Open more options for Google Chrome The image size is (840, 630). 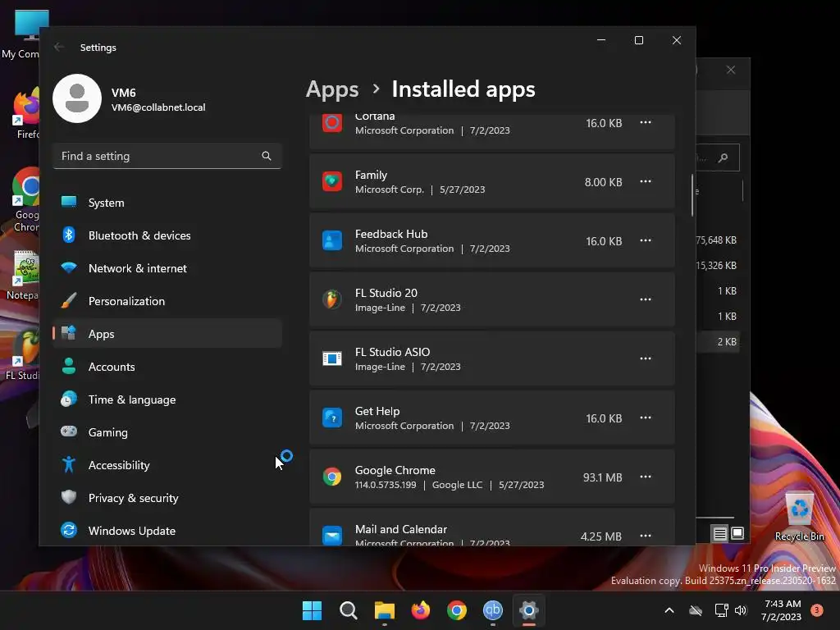(x=646, y=477)
